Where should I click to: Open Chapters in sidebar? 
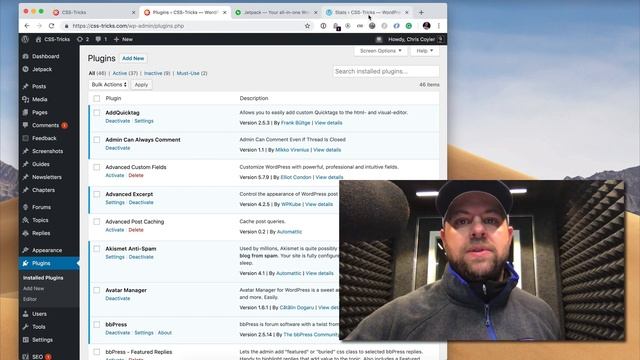click(x=43, y=190)
